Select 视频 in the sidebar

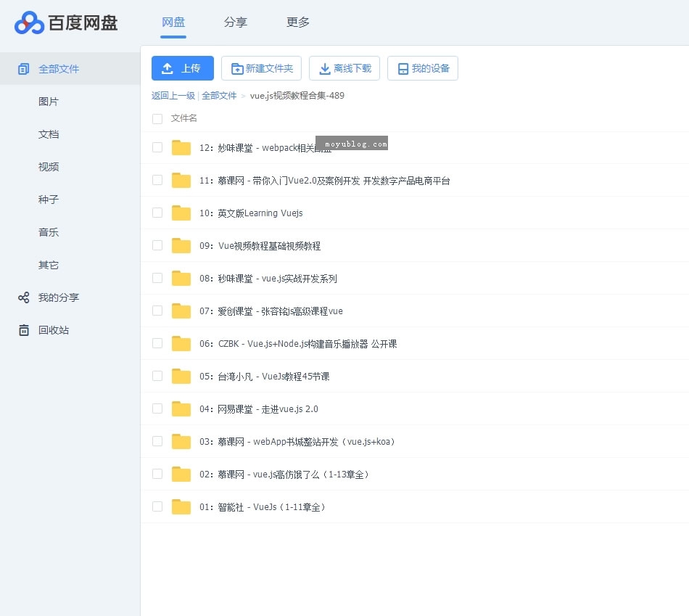(x=49, y=167)
